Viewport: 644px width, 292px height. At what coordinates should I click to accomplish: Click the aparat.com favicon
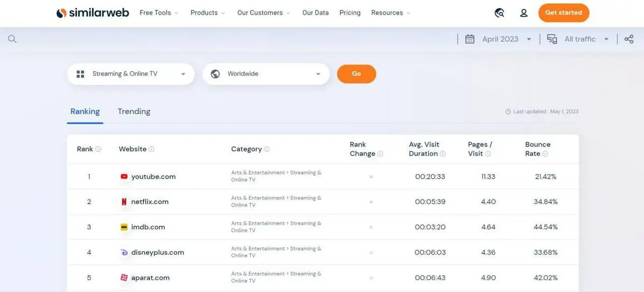124,278
